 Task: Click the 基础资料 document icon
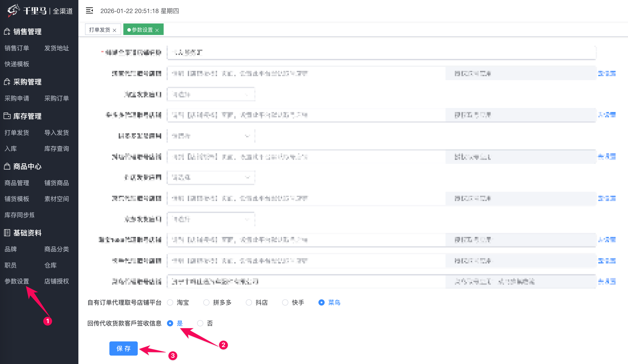(7, 233)
